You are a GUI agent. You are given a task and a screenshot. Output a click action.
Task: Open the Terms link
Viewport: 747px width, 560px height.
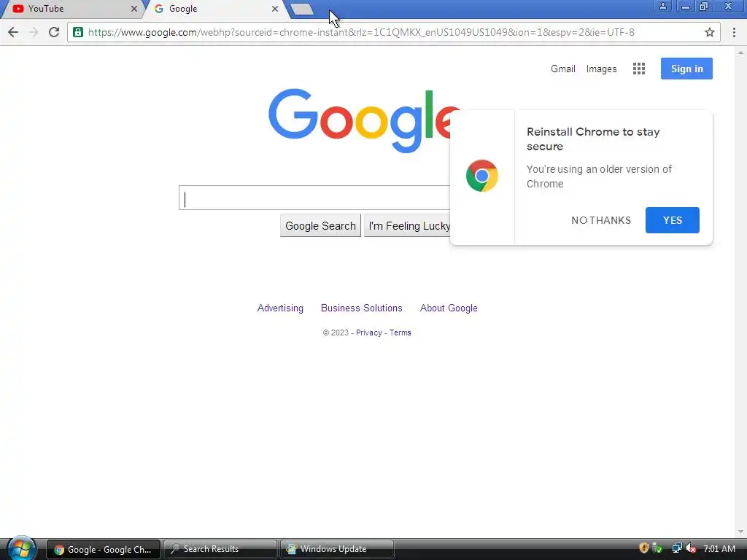click(400, 332)
